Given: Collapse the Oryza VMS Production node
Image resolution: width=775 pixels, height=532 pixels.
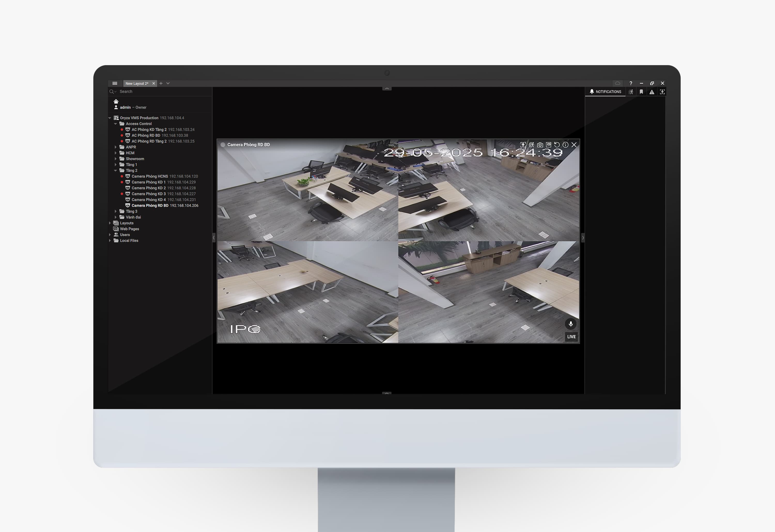Looking at the screenshot, I should [110, 118].
